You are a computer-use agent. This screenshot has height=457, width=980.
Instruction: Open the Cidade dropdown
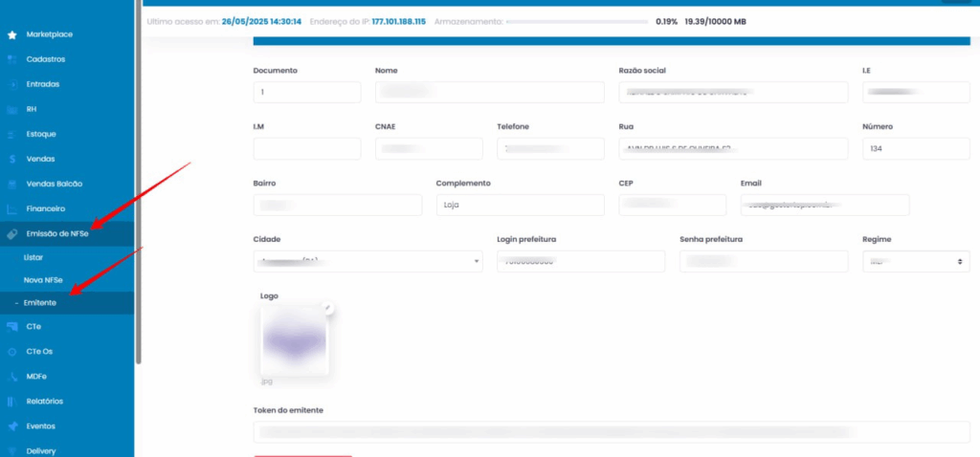tap(367, 261)
